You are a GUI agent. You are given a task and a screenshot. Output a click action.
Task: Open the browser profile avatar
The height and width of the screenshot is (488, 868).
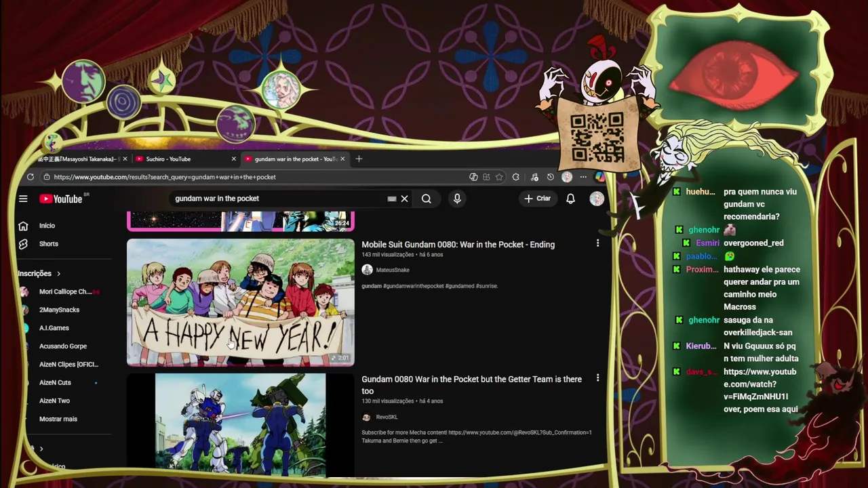567,177
